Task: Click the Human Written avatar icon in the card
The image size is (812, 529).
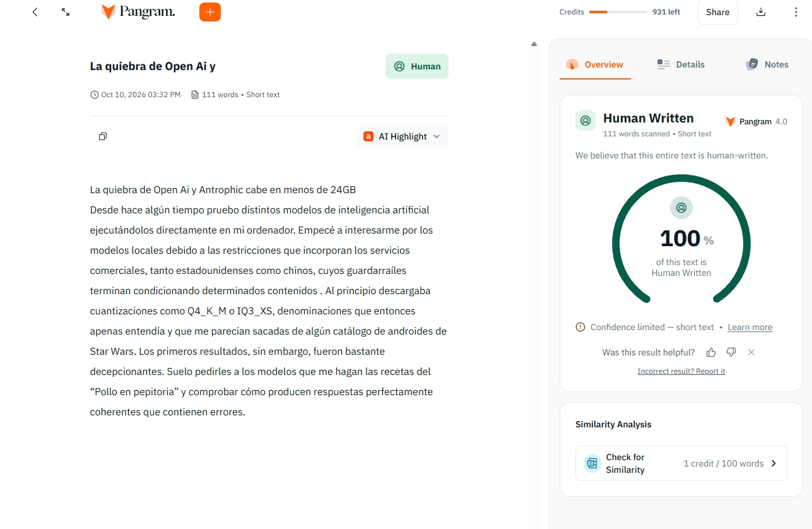Action: (x=585, y=121)
